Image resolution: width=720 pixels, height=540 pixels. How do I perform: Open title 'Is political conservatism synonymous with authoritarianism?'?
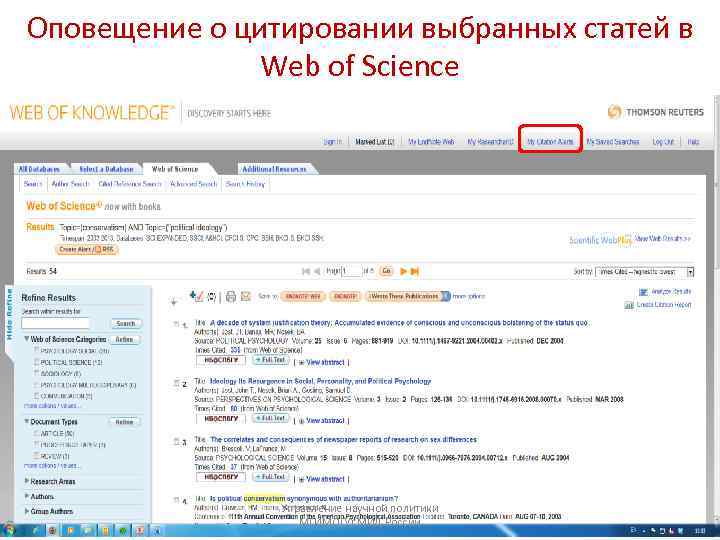tap(304, 499)
